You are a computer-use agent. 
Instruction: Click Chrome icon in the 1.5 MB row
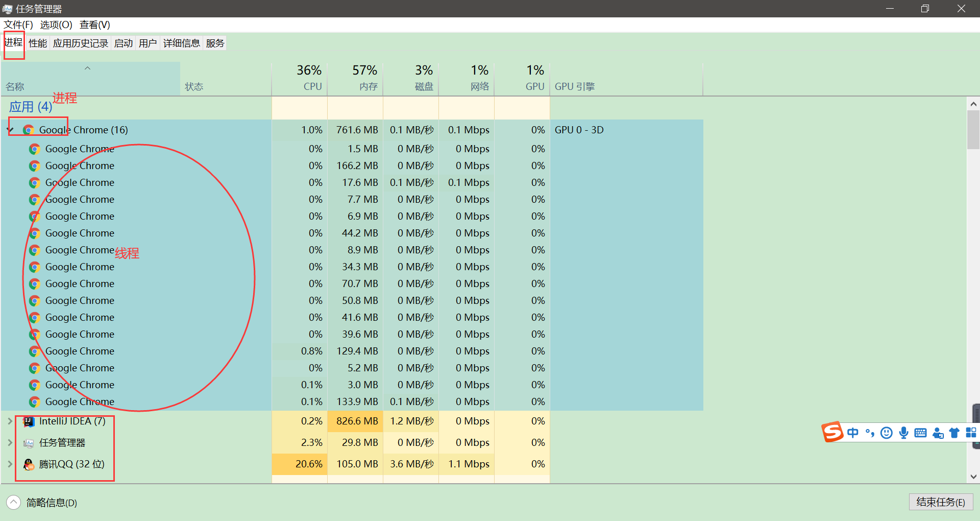pos(35,149)
